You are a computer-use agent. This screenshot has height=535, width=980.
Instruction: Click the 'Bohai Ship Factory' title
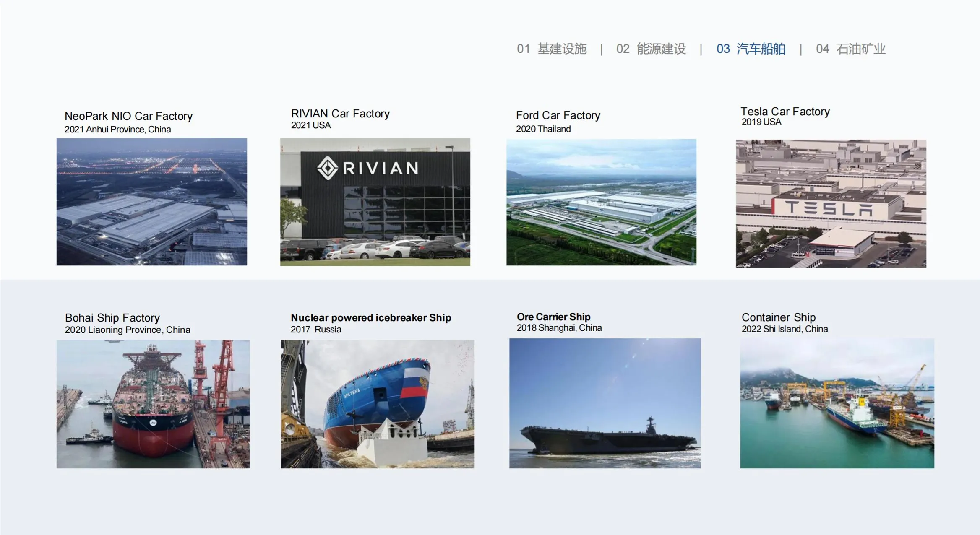pyautogui.click(x=112, y=318)
